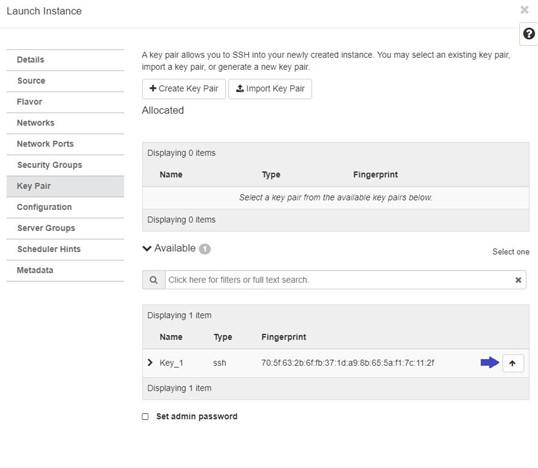538x468 pixels.
Task: Click the Key_1 fingerprint value
Action: (x=348, y=363)
